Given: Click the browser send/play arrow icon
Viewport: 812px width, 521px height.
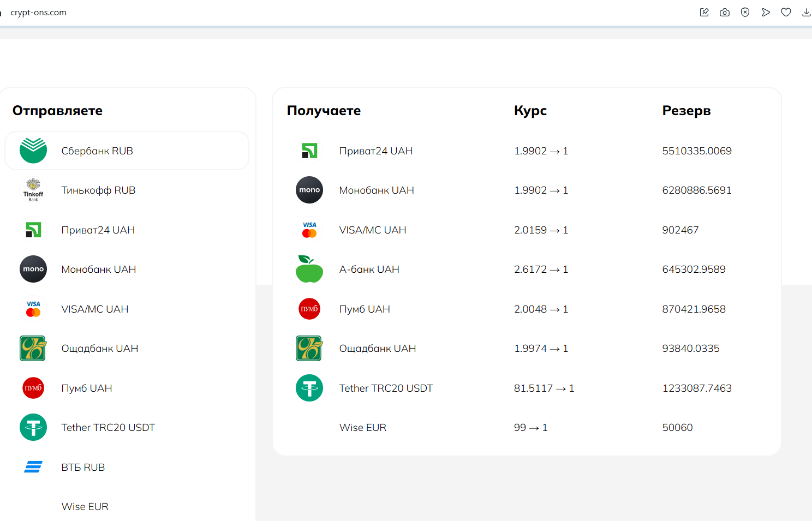Looking at the screenshot, I should pos(766,12).
